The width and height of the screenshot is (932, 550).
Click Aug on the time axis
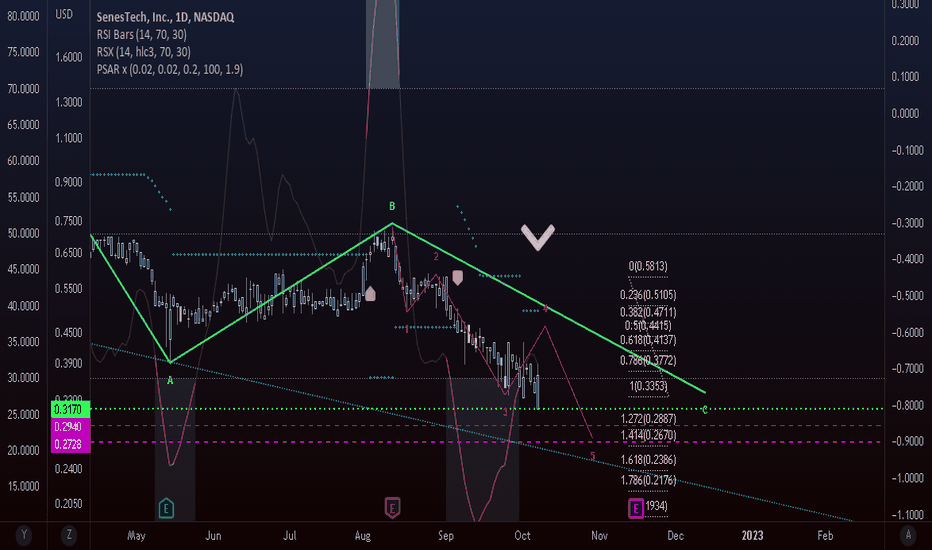coord(363,535)
